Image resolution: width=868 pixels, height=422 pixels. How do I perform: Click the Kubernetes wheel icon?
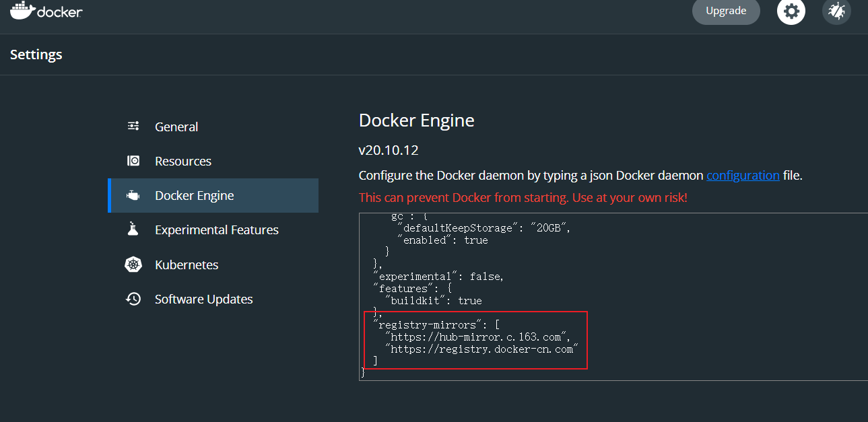tap(133, 265)
